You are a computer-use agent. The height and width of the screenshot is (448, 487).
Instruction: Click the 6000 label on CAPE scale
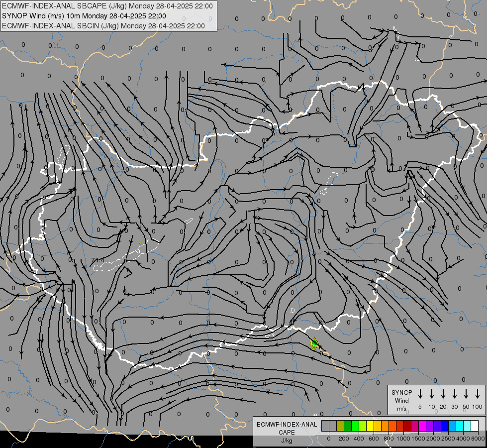pyautogui.click(x=478, y=439)
